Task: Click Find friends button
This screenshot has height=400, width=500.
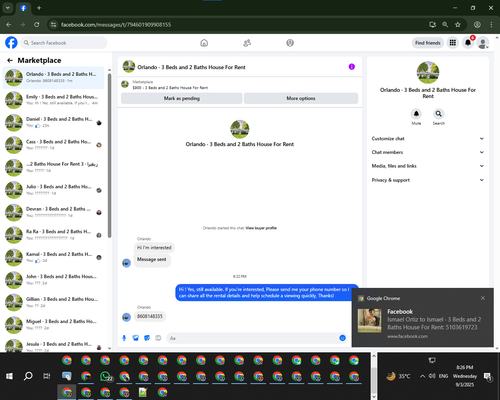Action: coord(428,43)
